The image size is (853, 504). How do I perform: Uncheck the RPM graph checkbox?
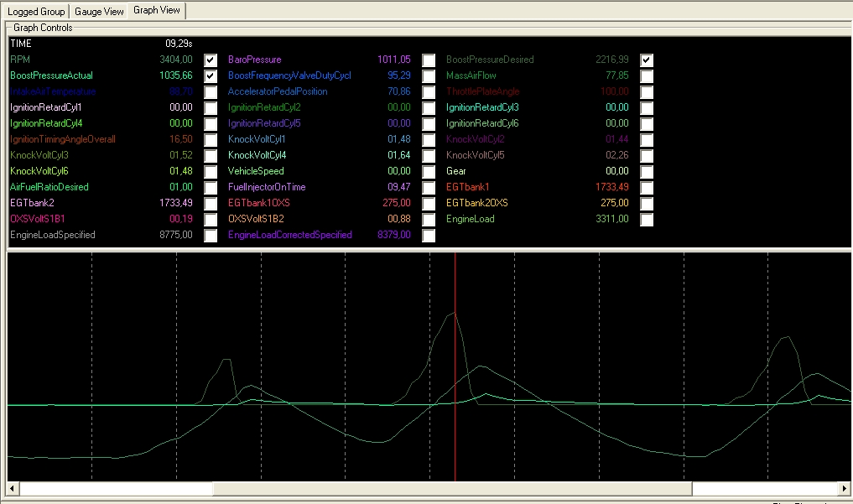point(211,60)
